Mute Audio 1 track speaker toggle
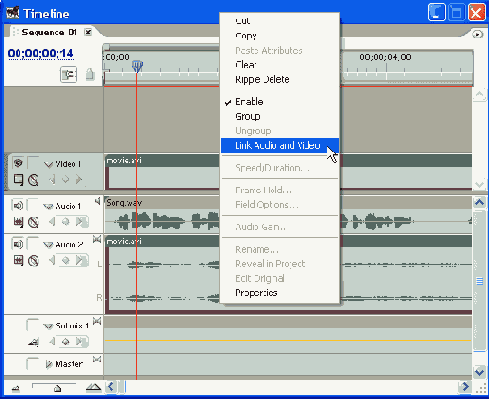The width and height of the screenshot is (489, 399). point(18,205)
